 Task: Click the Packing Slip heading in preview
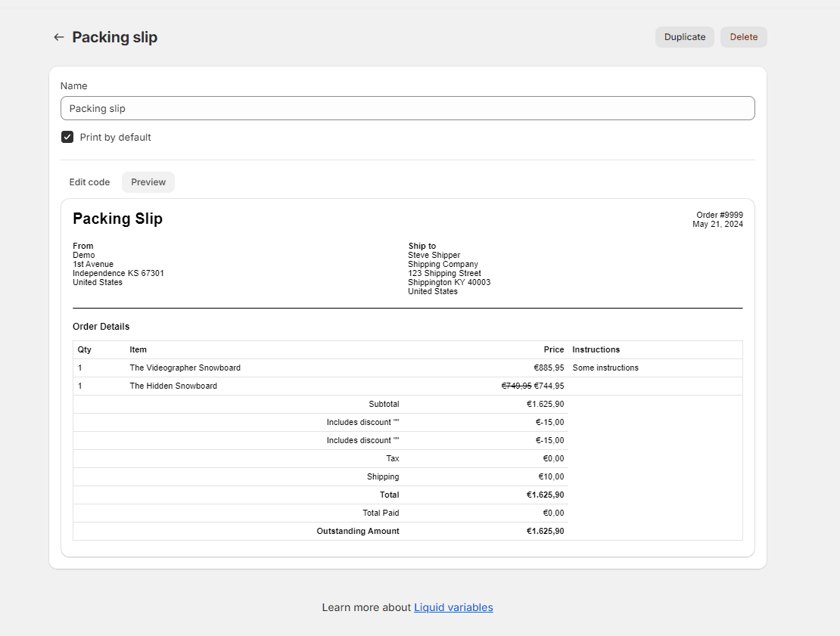pyautogui.click(x=117, y=219)
